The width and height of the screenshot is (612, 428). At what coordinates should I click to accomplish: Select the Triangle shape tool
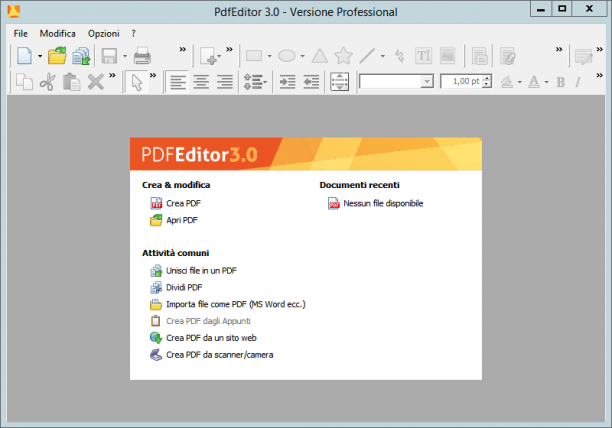[320, 56]
